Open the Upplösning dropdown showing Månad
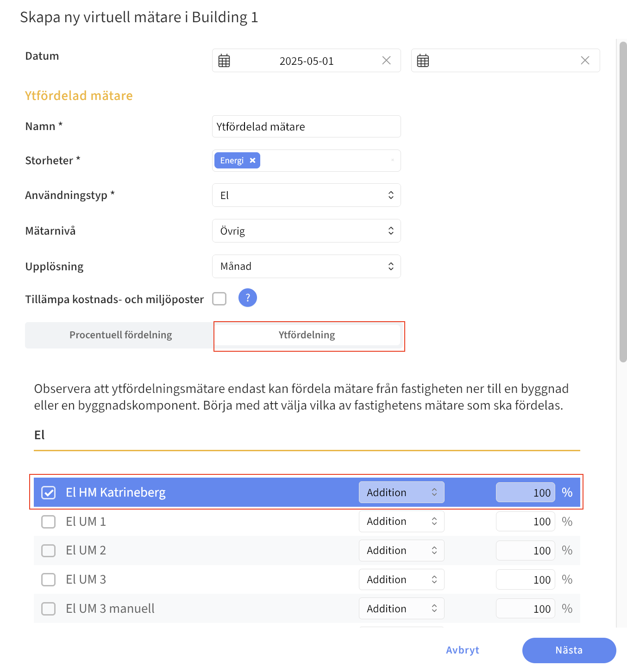Screen dimensions: 627x672 [306, 267]
